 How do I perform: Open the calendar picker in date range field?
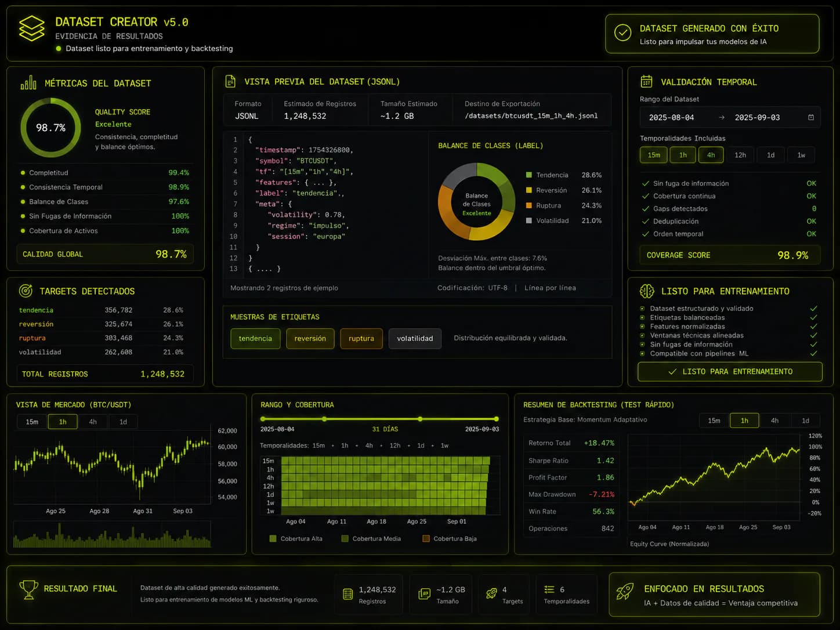click(x=811, y=117)
